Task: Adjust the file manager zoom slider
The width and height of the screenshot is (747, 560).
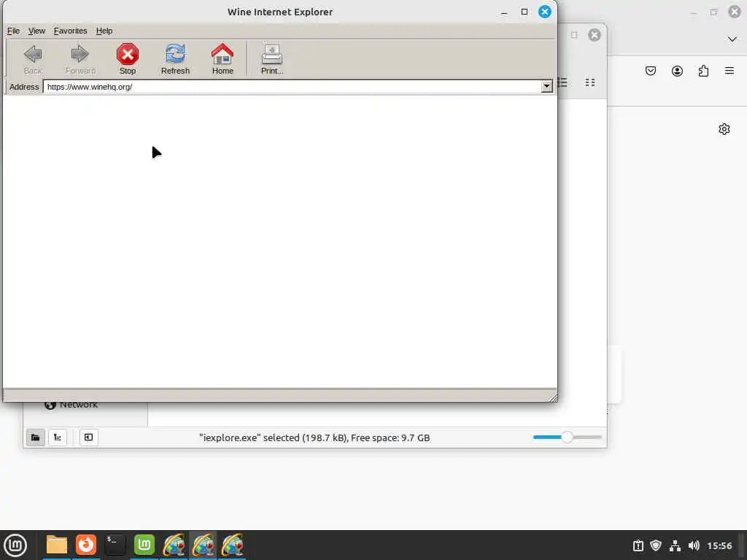Action: tap(567, 437)
